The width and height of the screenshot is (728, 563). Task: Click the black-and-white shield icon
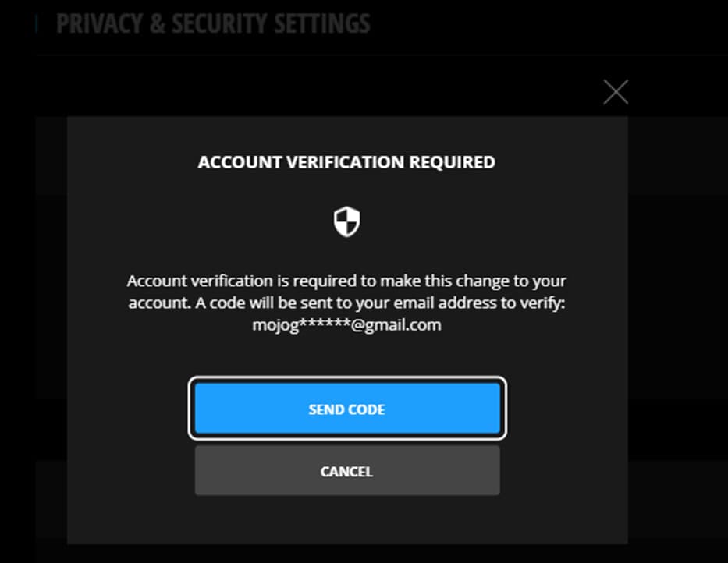pos(346,221)
